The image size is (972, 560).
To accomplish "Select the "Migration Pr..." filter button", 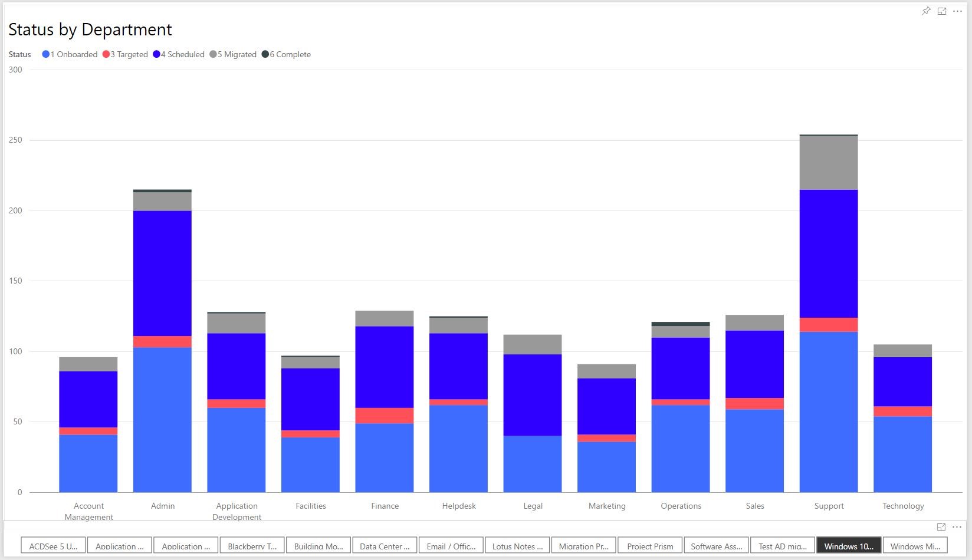I will pos(583,545).
